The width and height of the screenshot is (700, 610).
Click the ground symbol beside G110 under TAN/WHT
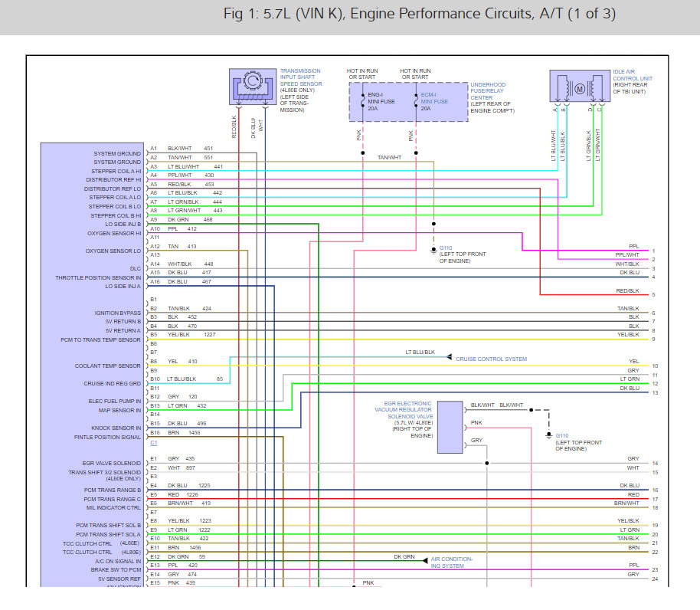pos(433,251)
